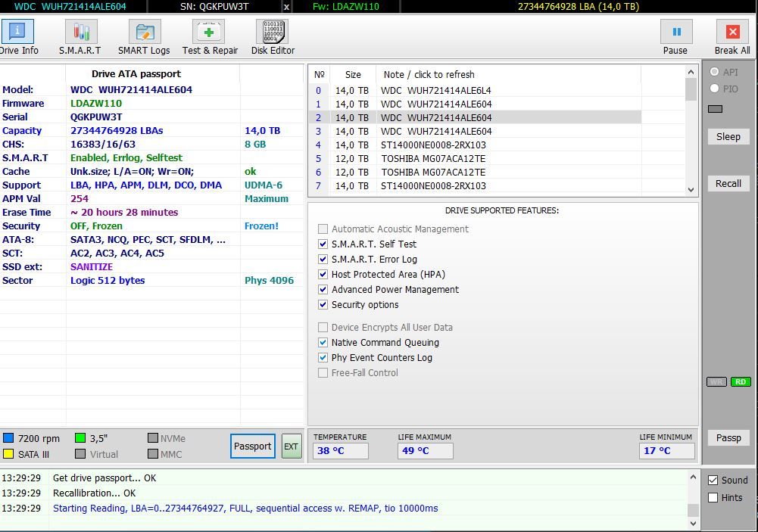Select drive 5 TOSHIBA MG07ACA12TE

pyautogui.click(x=475, y=158)
